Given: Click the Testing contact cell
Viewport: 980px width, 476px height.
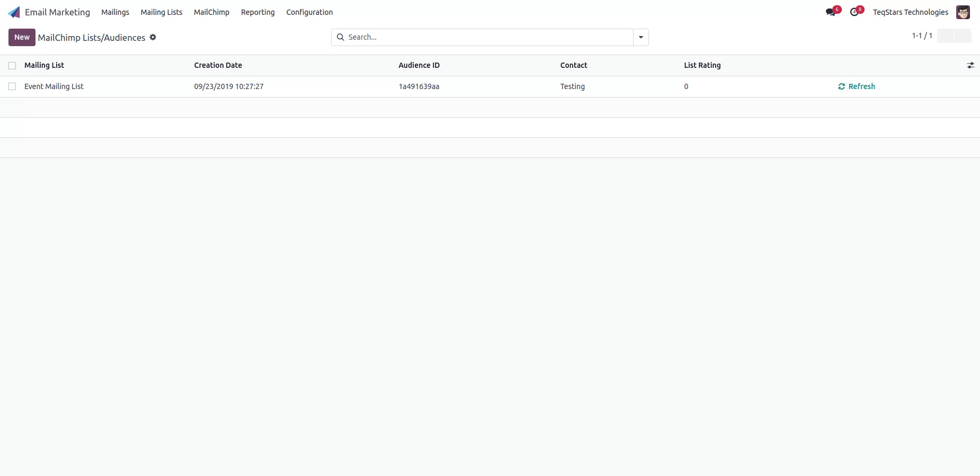Looking at the screenshot, I should point(573,86).
